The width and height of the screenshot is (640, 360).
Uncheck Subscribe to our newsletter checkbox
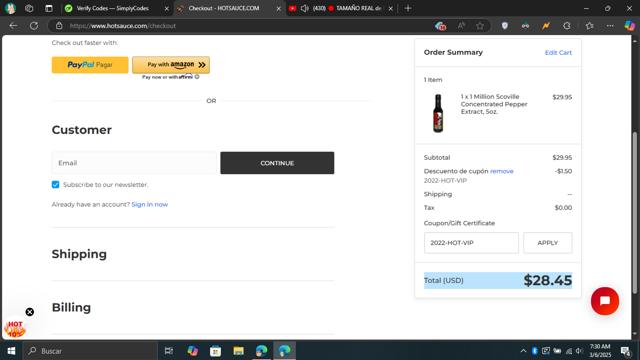pyautogui.click(x=56, y=184)
